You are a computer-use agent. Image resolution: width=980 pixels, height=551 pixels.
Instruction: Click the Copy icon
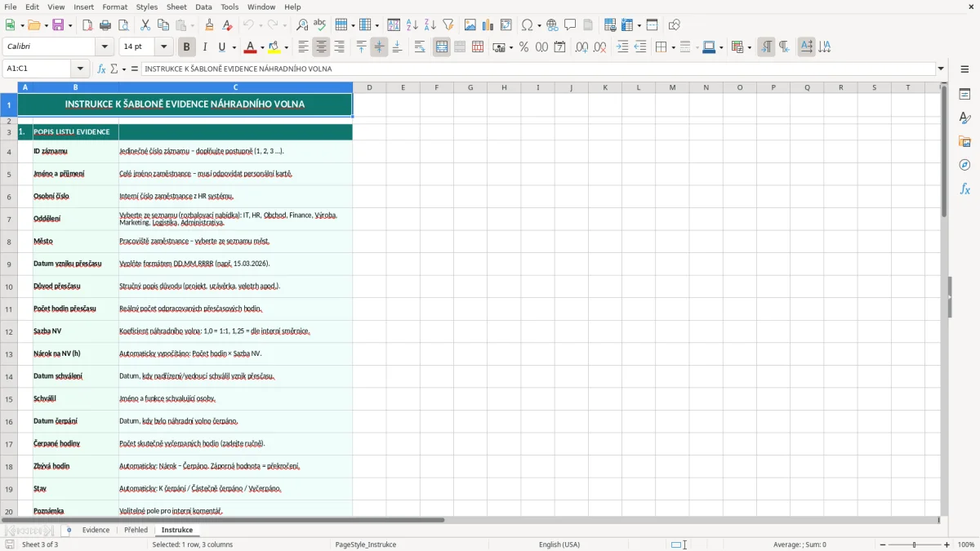163,24
